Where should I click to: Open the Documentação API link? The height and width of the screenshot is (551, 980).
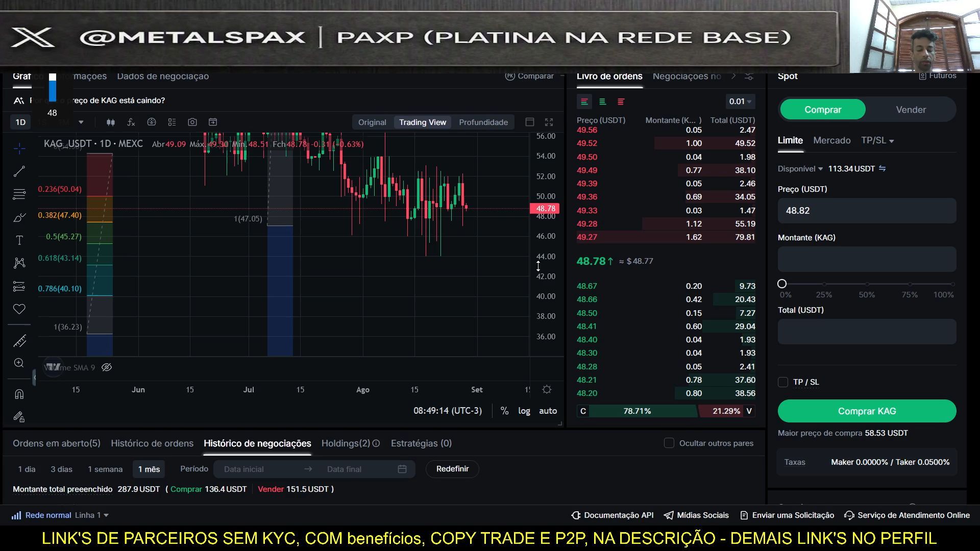pyautogui.click(x=612, y=516)
